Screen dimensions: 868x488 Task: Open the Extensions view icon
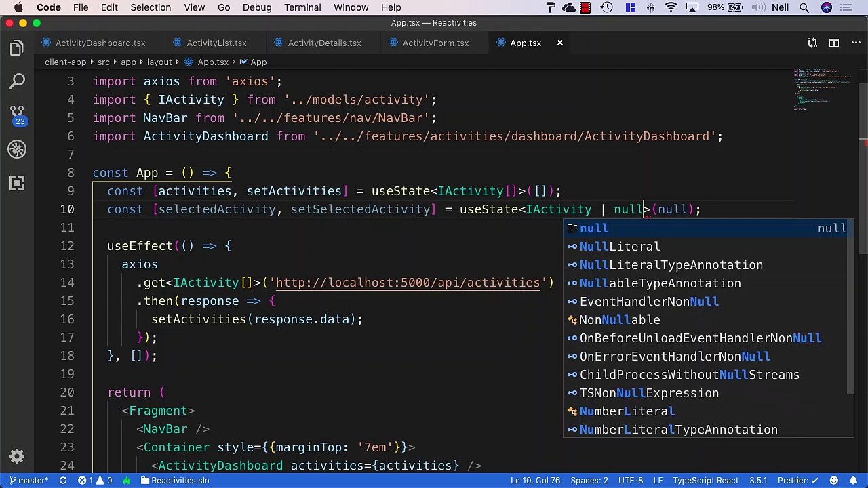click(x=17, y=183)
